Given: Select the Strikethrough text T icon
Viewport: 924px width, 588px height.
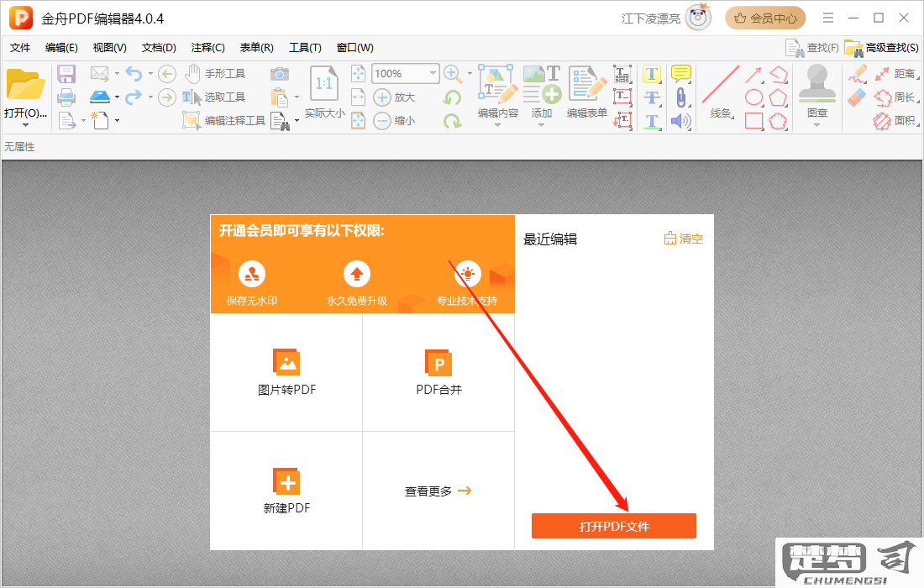Looking at the screenshot, I should tap(652, 97).
